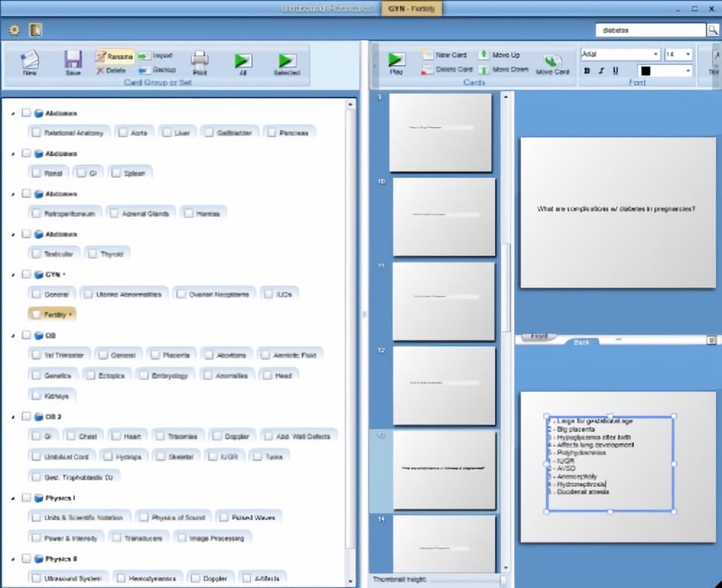This screenshot has width=722, height=588.
Task: Check the Gallbladder checkbox
Action: point(208,133)
